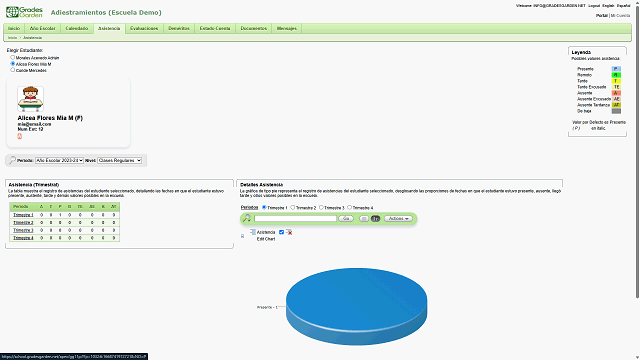640x360 pixels.
Task: Click the 'Presente - 1' pie label
Action: tap(267, 307)
